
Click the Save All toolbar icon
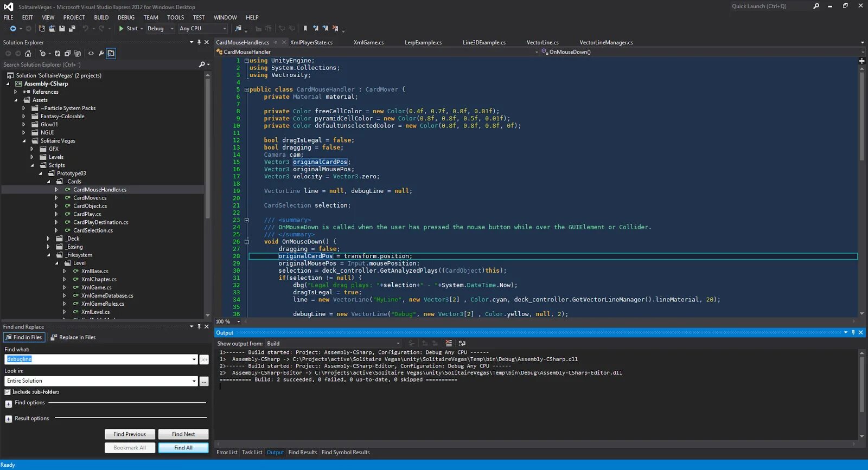point(72,29)
